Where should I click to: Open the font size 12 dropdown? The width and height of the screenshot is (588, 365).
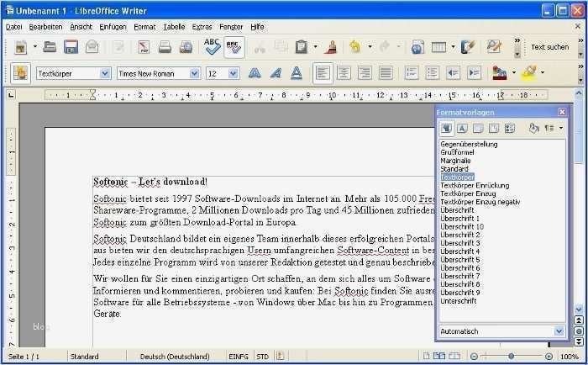[x=234, y=73]
